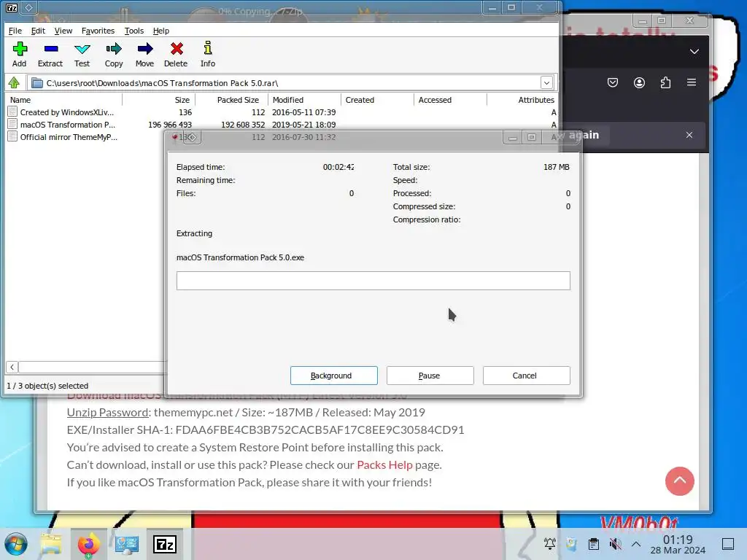
Task: Open the Help menu
Action: [x=161, y=31]
